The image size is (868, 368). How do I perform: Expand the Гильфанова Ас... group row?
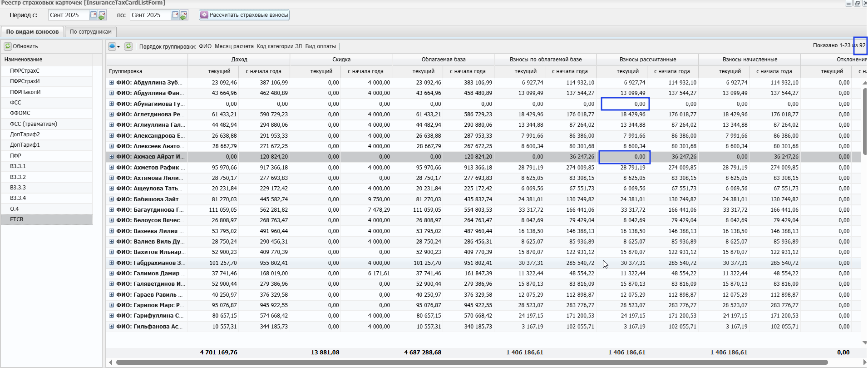pos(111,327)
